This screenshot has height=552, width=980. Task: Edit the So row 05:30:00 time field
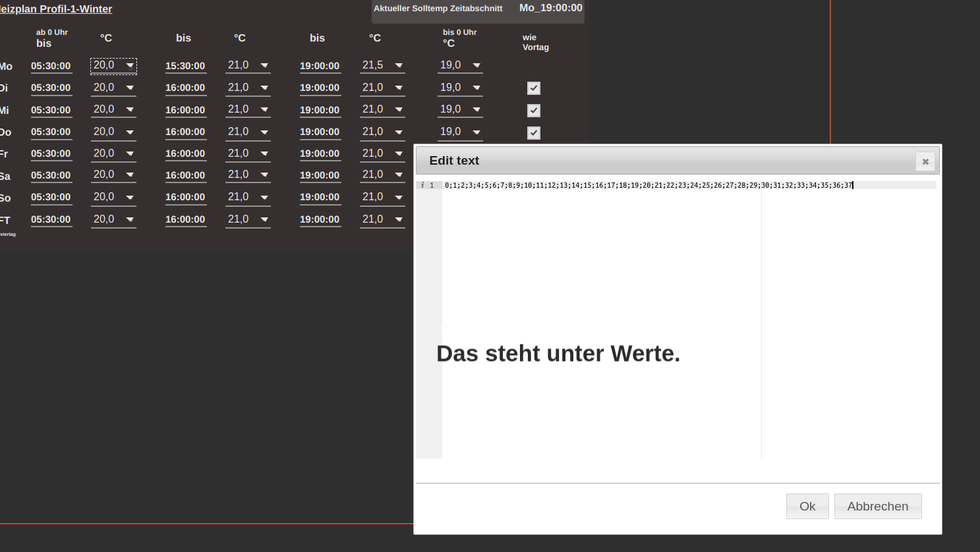click(x=51, y=198)
